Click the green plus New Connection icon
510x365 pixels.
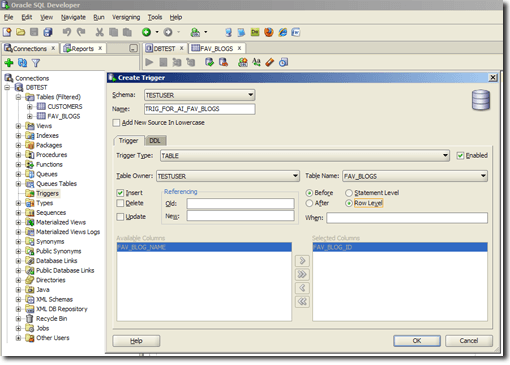(9, 63)
